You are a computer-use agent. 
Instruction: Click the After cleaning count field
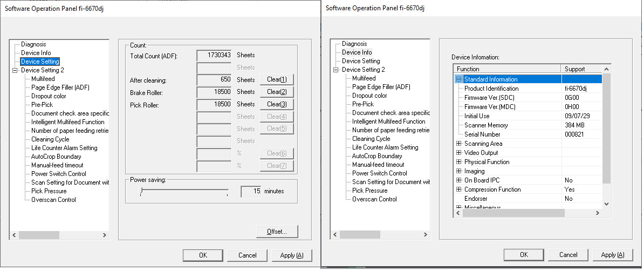tap(214, 80)
